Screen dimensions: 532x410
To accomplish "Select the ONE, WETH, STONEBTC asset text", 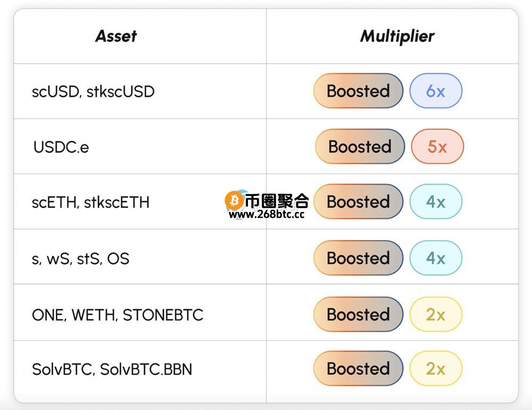I will 118,315.
